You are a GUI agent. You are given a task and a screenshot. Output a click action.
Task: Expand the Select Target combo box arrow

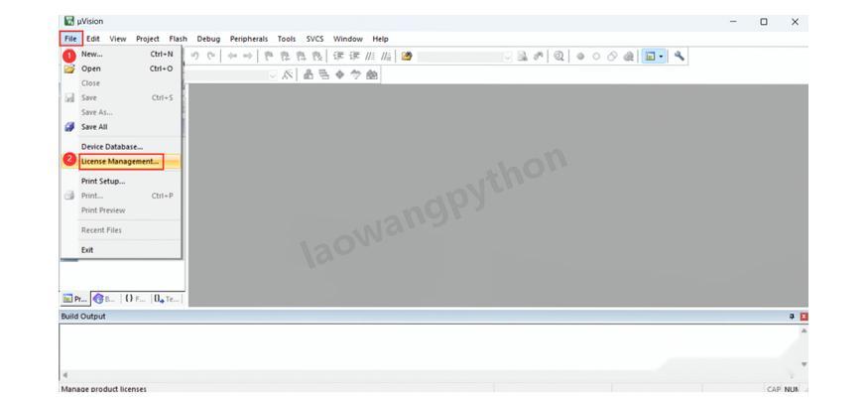[x=273, y=75]
